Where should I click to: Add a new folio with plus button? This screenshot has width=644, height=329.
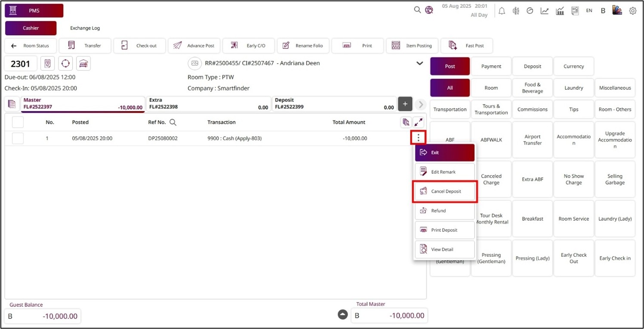(405, 104)
